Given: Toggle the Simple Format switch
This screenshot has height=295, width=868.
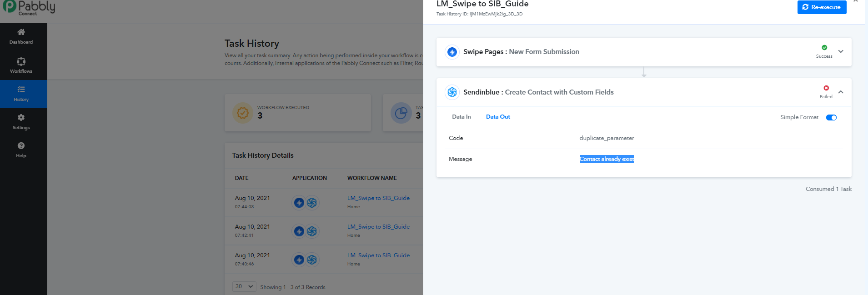Looking at the screenshot, I should coord(831,118).
